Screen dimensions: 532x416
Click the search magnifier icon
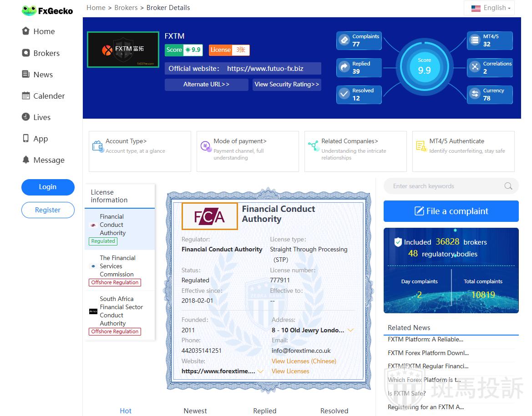[508, 186]
